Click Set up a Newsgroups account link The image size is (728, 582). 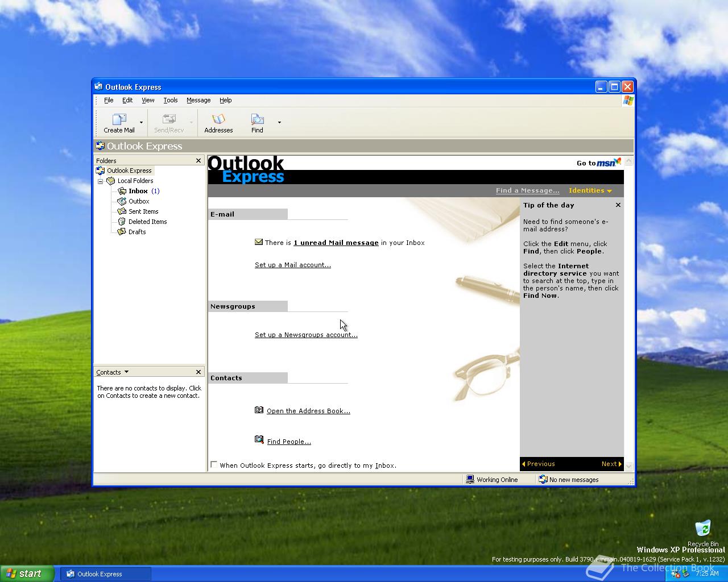306,335
